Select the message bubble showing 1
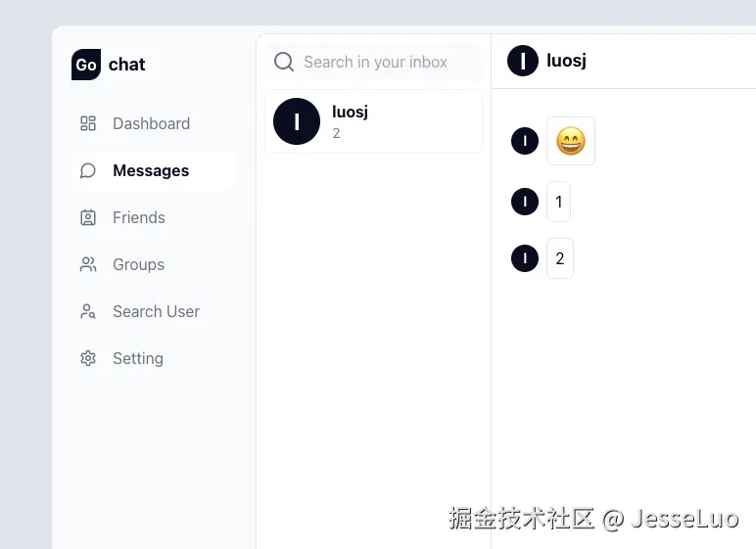The height and width of the screenshot is (549, 756). click(559, 202)
